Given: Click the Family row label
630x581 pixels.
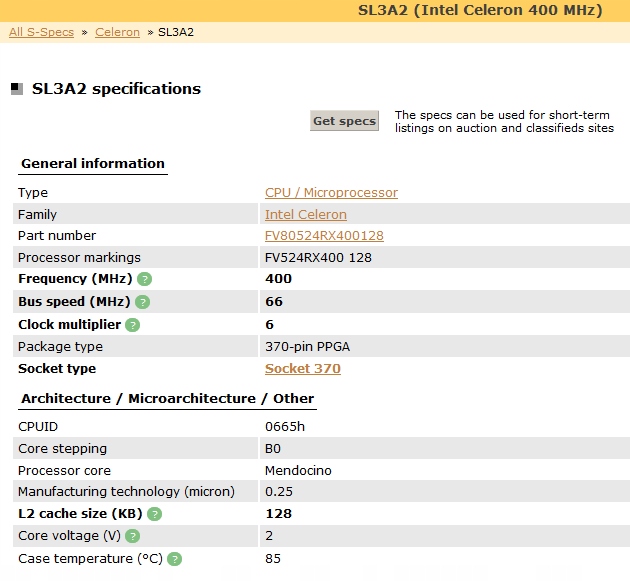Looking at the screenshot, I should point(37,215).
